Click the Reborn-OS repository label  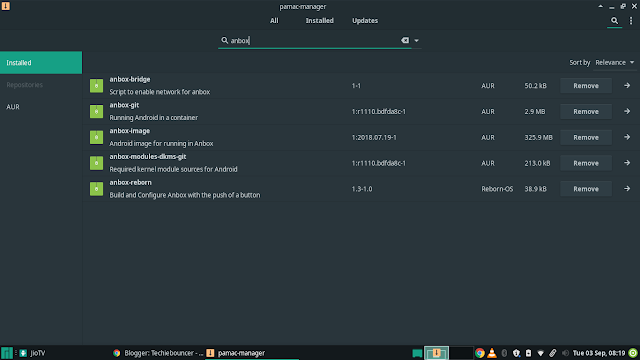coord(497,189)
